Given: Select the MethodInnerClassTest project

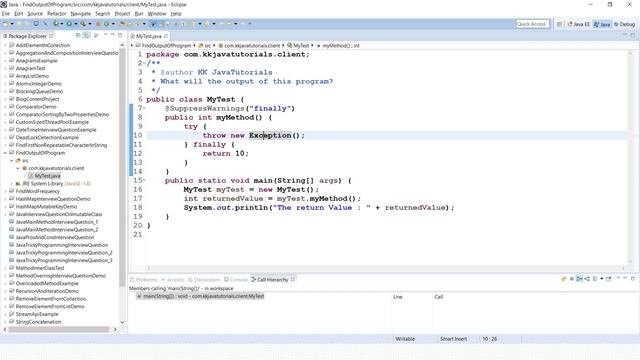Looking at the screenshot, I should [x=40, y=268].
